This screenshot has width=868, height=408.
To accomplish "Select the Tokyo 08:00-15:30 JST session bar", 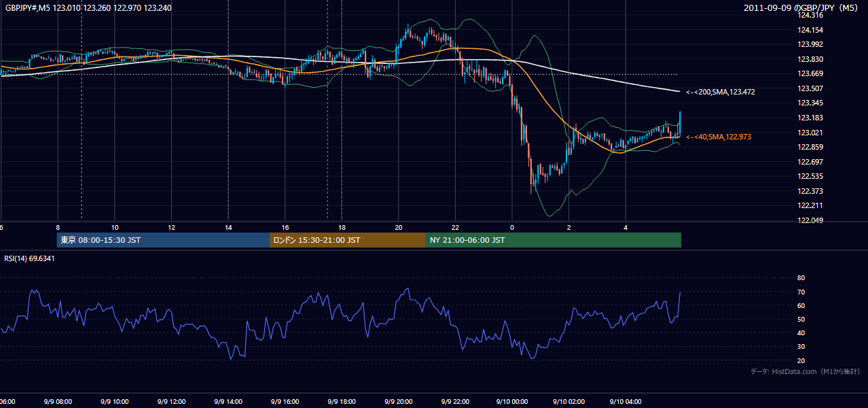I will [163, 240].
